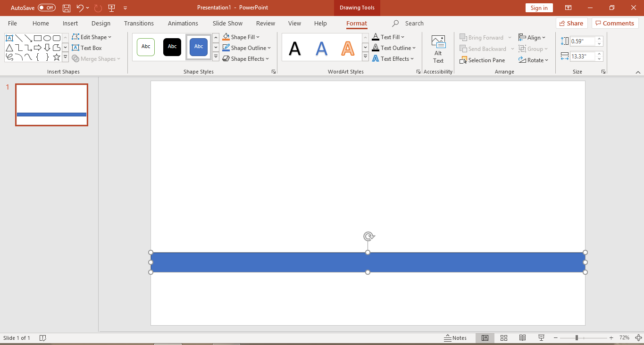Viewport: 644px width, 345px height.
Task: Click the Undo arrow icon
Action: [x=80, y=8]
